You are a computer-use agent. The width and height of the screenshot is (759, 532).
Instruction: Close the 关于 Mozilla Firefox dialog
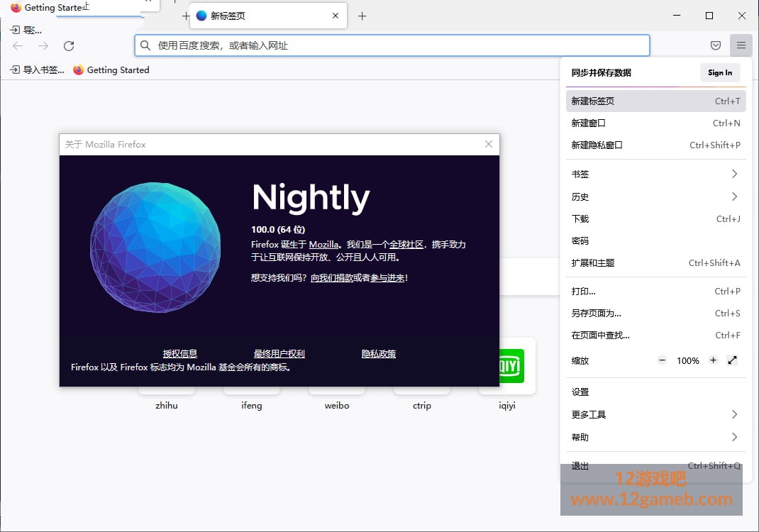[489, 144]
